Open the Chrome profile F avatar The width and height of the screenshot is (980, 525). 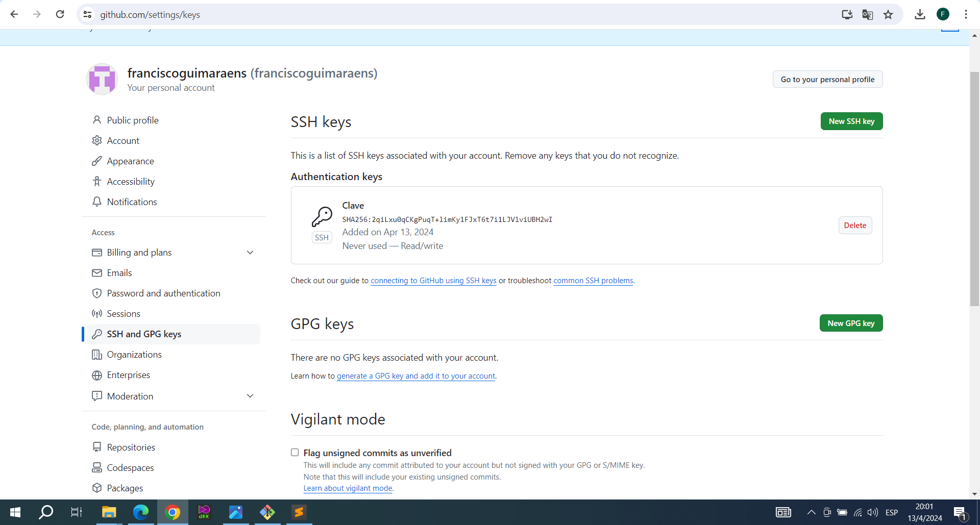point(943,14)
